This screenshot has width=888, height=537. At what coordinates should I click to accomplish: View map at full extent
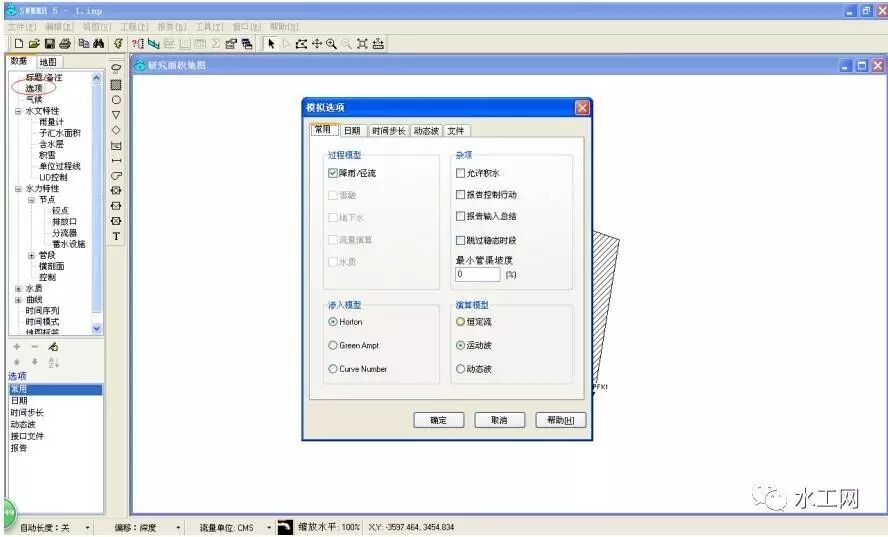pos(362,44)
